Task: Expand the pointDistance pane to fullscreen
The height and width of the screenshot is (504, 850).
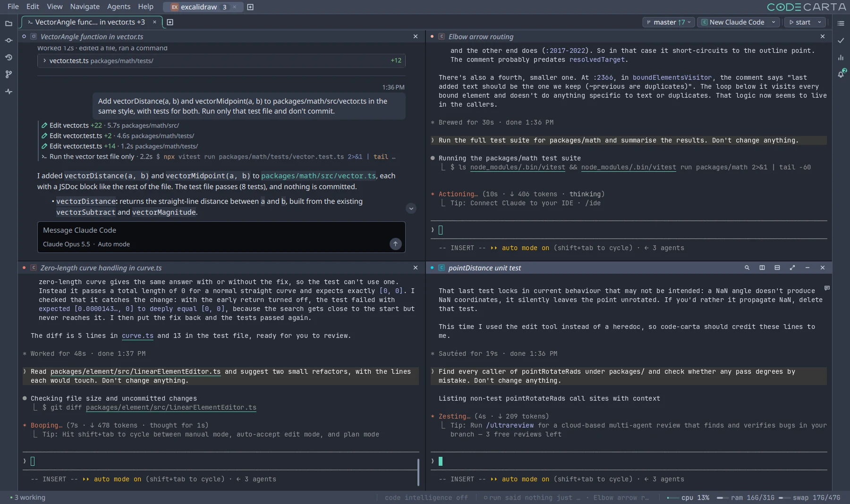Action: [792, 268]
